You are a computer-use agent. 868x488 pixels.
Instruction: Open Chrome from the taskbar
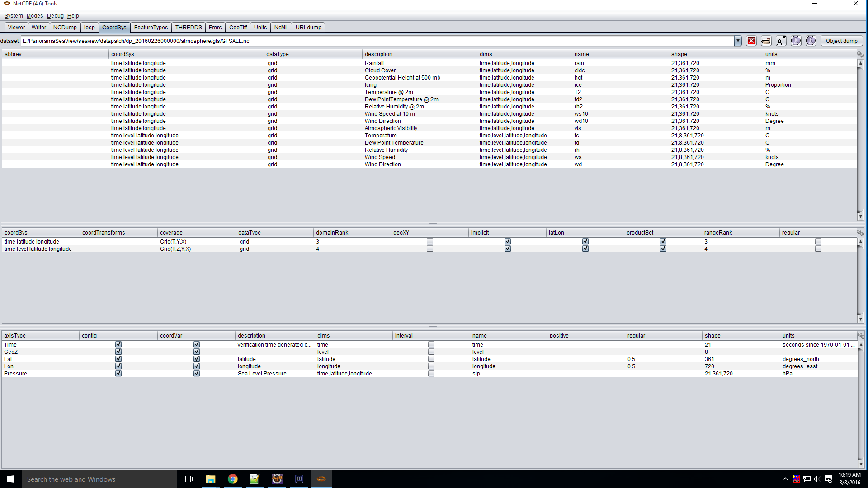click(x=232, y=479)
